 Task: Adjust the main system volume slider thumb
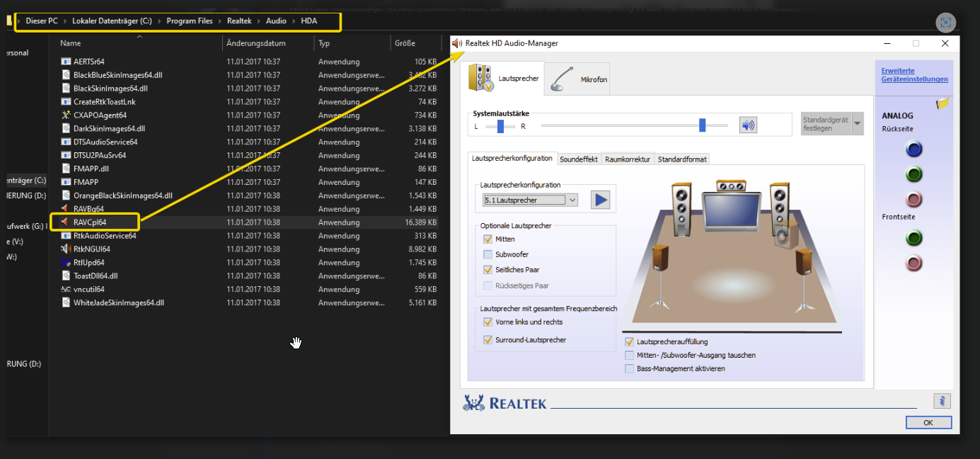(x=702, y=125)
